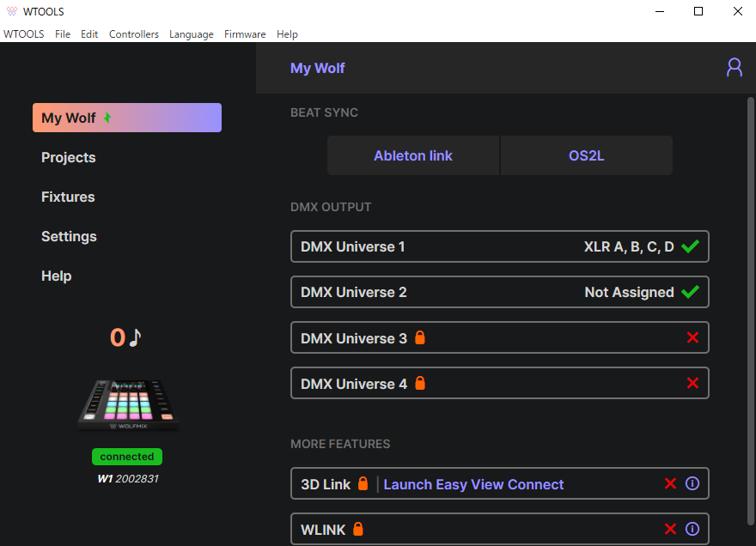
Task: Open the Help menu in menu bar
Action: pyautogui.click(x=287, y=34)
